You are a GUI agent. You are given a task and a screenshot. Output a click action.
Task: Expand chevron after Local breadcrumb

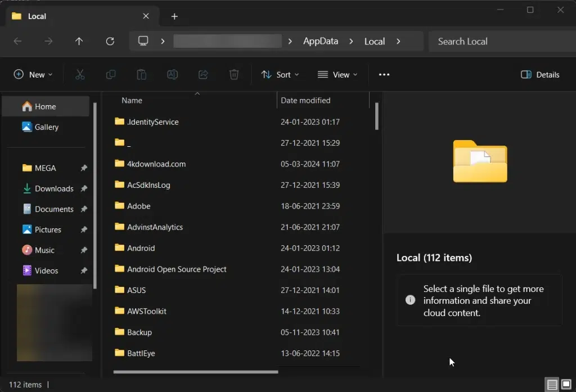click(398, 41)
